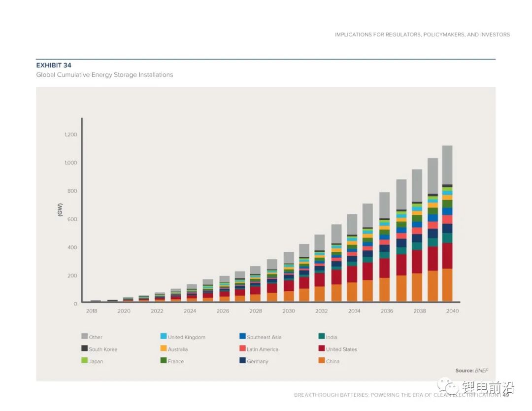The height and width of the screenshot is (411, 532).
Task: Click the orange China legend swatch
Action: point(321,361)
